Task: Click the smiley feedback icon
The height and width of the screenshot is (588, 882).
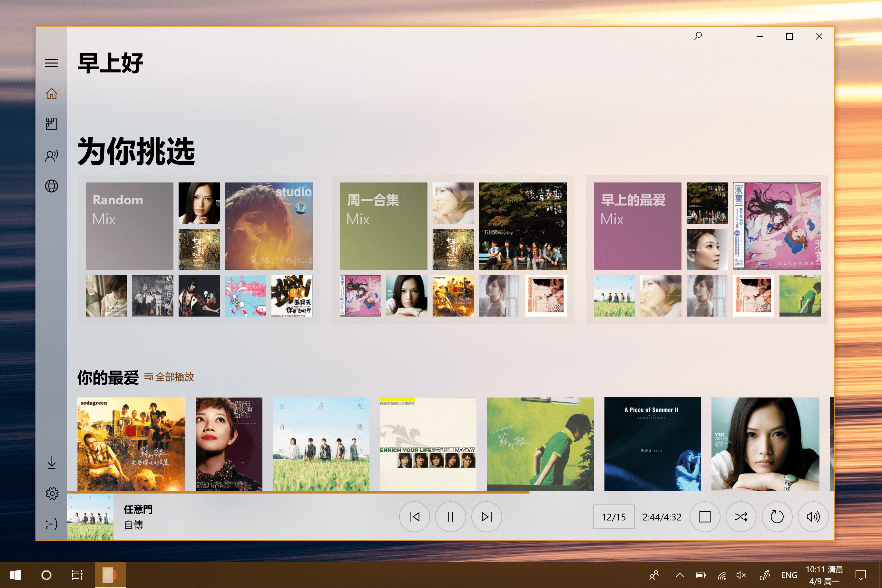Action: point(51,524)
